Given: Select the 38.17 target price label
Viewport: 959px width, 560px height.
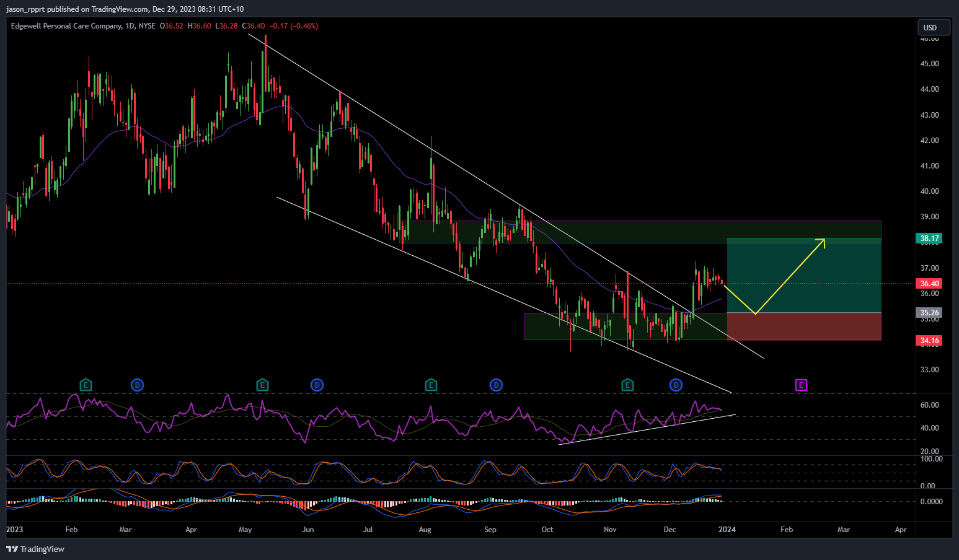Looking at the screenshot, I should point(929,238).
